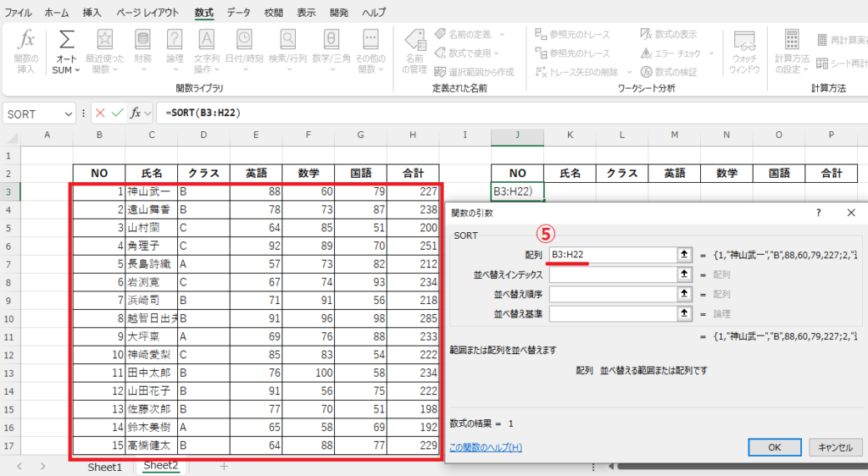Image resolution: width=868 pixels, height=476 pixels.
Task: Click Remove Arrows (トレース矢印の削除)
Action: [x=576, y=72]
